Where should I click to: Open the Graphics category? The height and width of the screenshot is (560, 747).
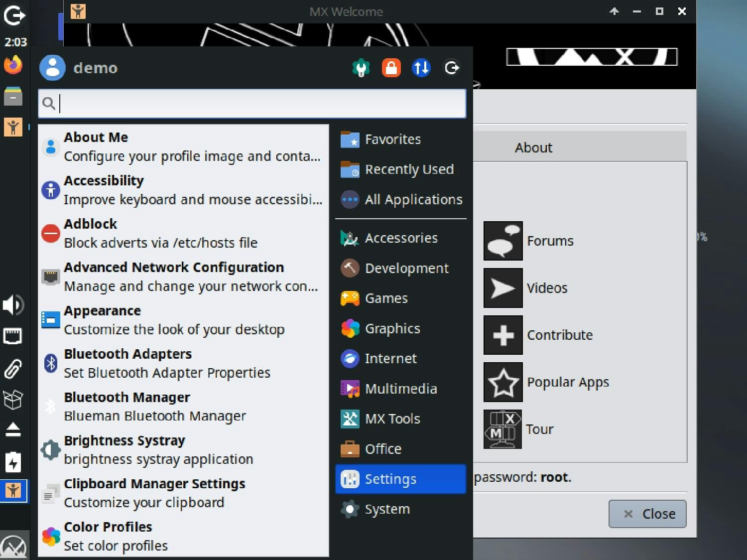point(401,328)
